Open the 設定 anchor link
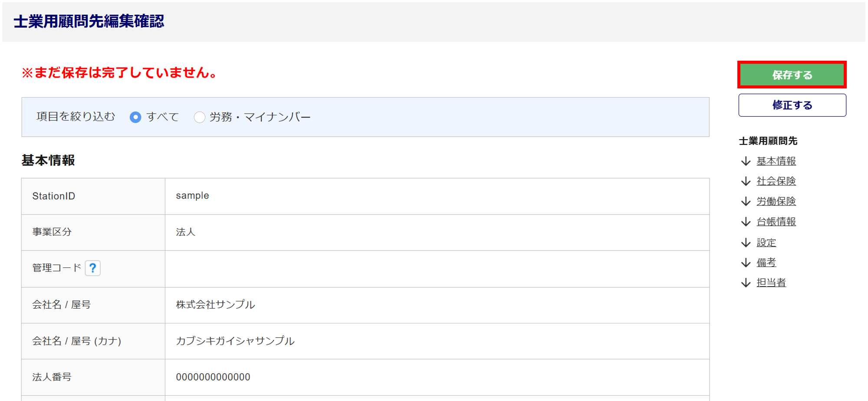The width and height of the screenshot is (868, 401). pyautogui.click(x=766, y=242)
